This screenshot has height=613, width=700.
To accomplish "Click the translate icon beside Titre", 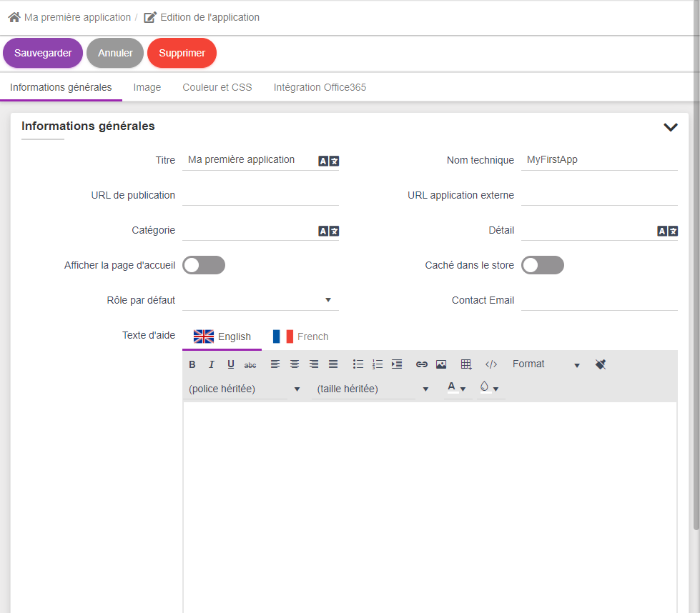I will point(329,161).
